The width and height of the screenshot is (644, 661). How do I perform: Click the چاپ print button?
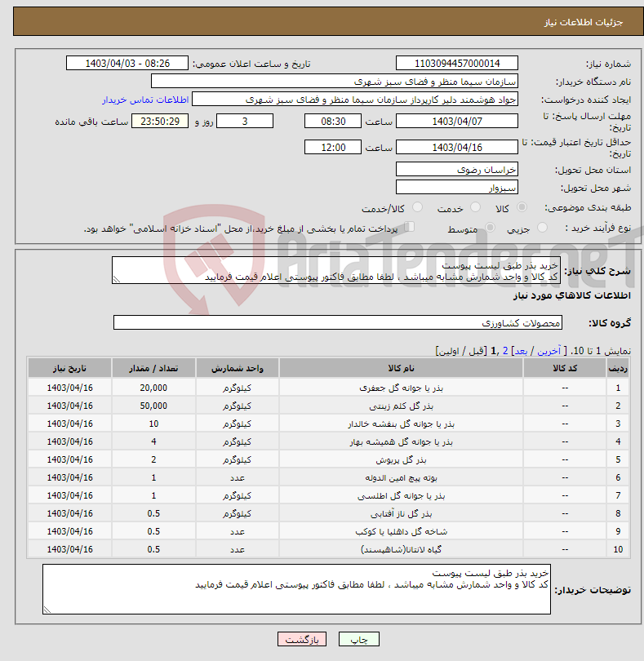pos(359,639)
